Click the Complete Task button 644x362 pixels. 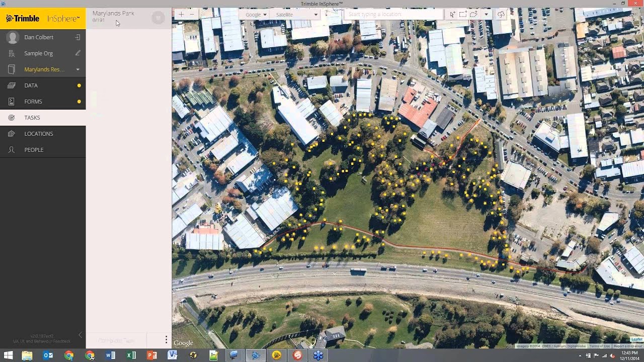pyautogui.click(x=116, y=340)
